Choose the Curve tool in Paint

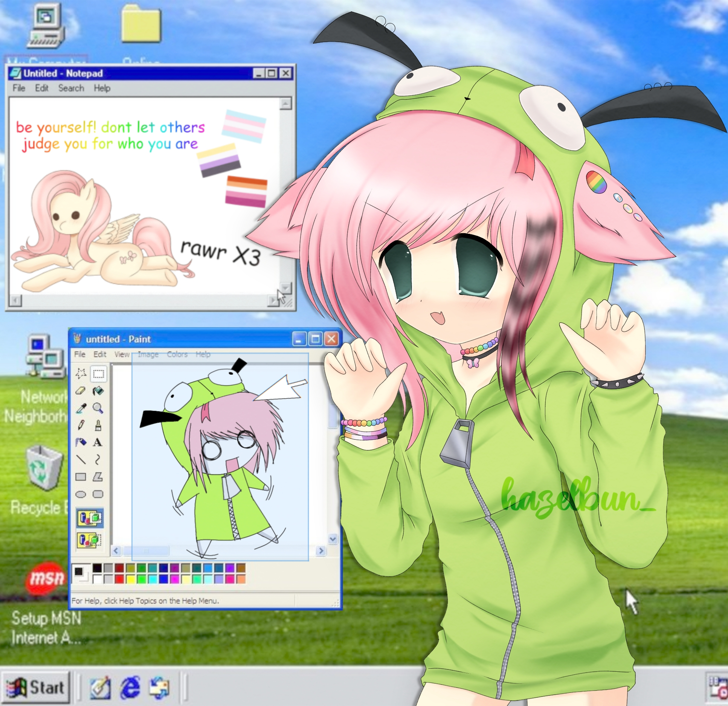98,460
